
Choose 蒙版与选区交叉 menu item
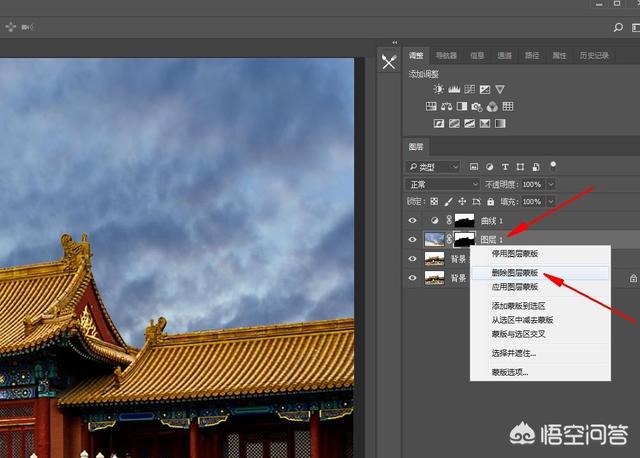click(x=540, y=334)
